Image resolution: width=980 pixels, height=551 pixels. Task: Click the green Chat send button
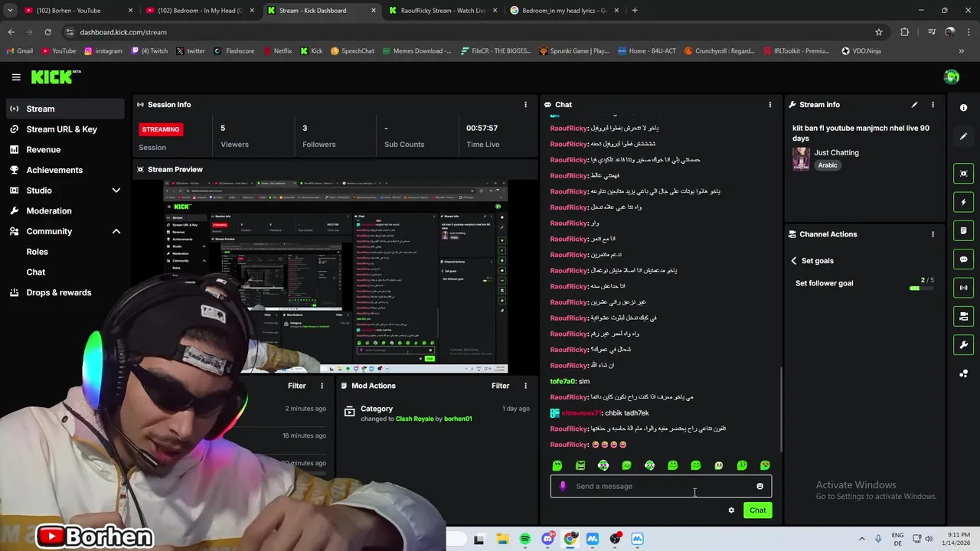(x=757, y=510)
